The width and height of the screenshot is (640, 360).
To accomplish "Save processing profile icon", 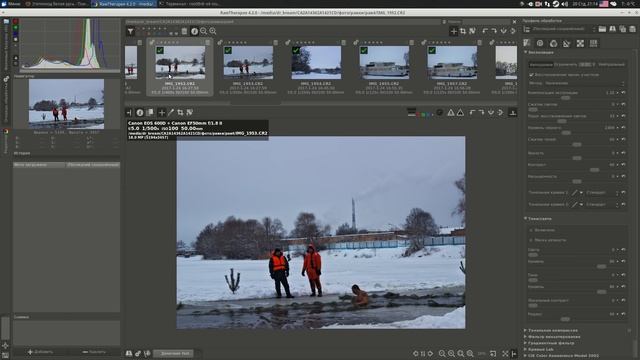I will (x=613, y=29).
